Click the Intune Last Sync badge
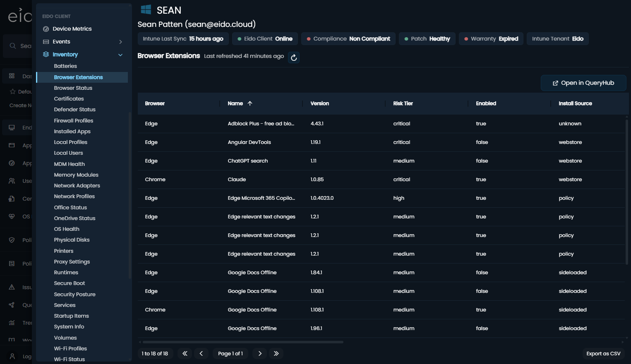This screenshot has height=364, width=631. pos(183,39)
